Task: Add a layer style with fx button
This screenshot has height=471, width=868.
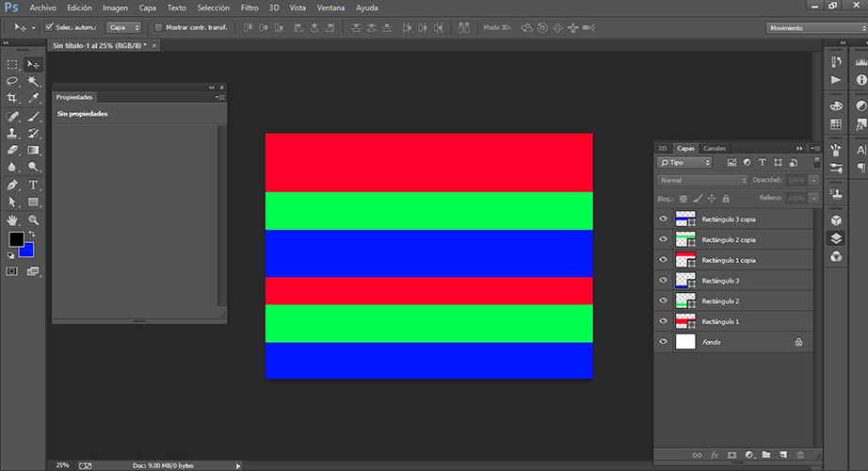Action: 715,455
